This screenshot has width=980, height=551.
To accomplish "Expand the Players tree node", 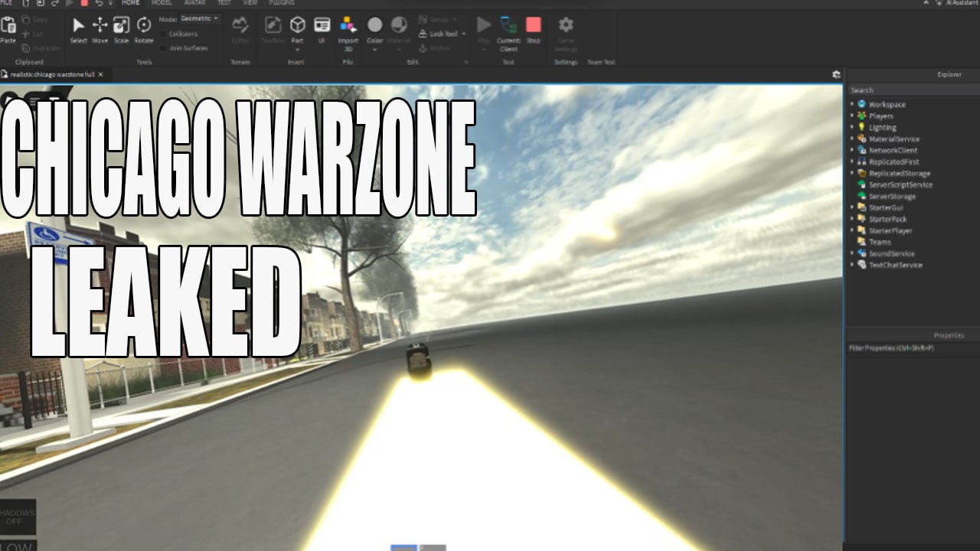I will click(852, 116).
